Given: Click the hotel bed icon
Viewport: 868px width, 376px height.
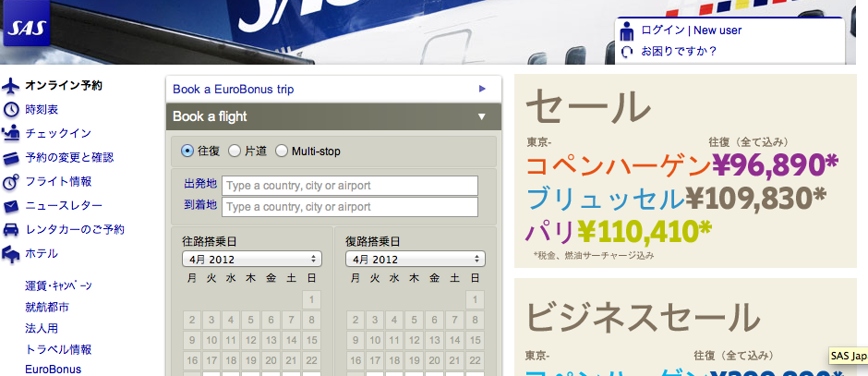Looking at the screenshot, I should tap(10, 254).
